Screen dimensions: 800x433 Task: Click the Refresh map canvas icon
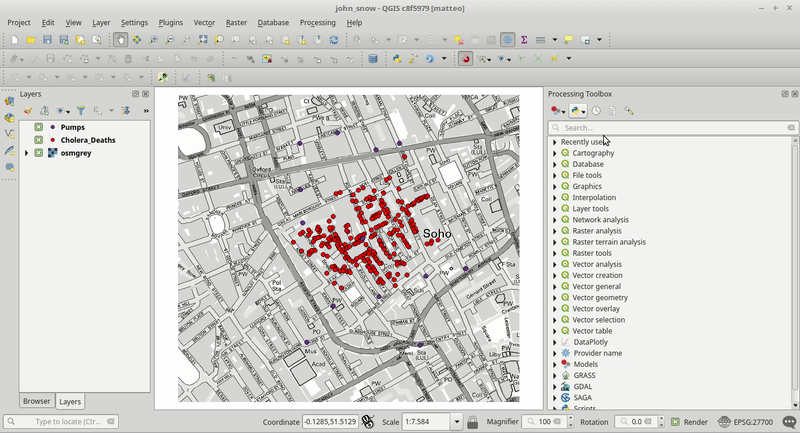pyautogui.click(x=334, y=40)
